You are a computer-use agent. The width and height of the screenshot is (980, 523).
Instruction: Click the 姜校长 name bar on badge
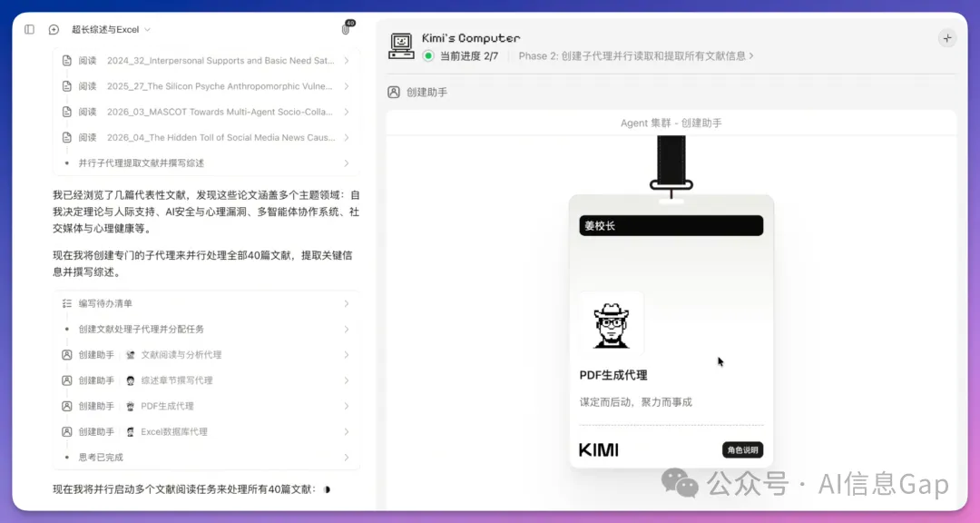pos(671,225)
